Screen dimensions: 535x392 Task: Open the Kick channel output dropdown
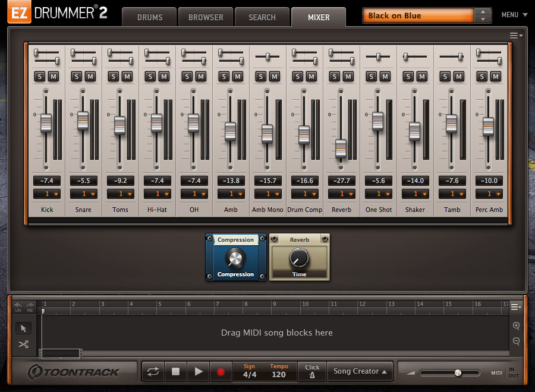tap(47, 194)
